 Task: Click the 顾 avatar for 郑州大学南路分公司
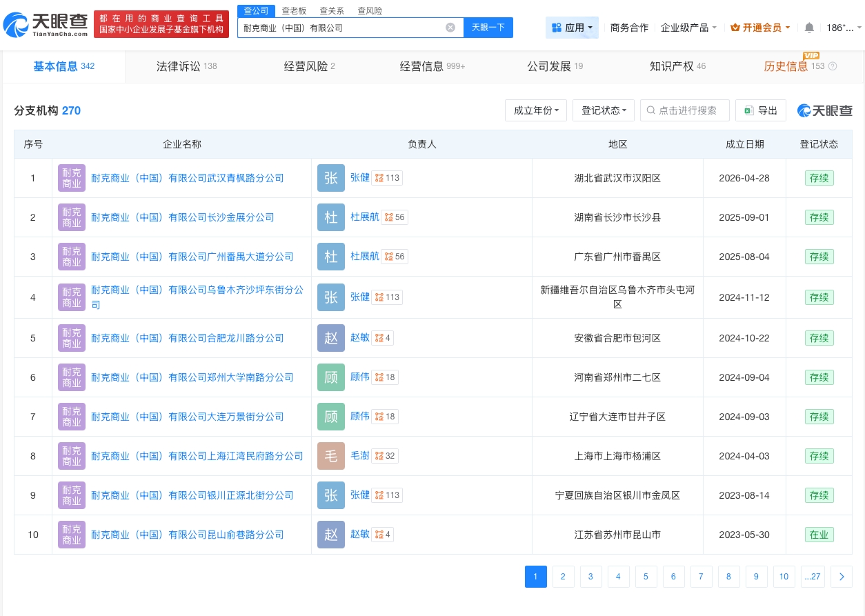(x=331, y=377)
